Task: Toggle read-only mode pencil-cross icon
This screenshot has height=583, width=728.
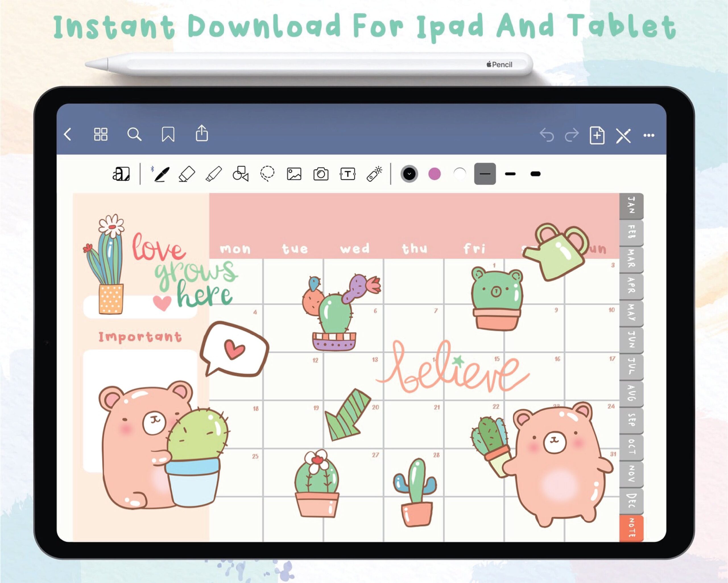Action: coord(623,136)
